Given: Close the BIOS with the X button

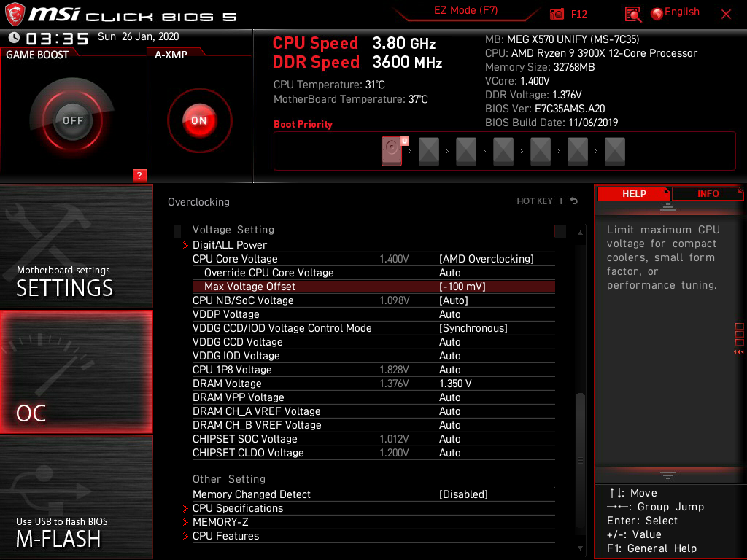Looking at the screenshot, I should 726,15.
